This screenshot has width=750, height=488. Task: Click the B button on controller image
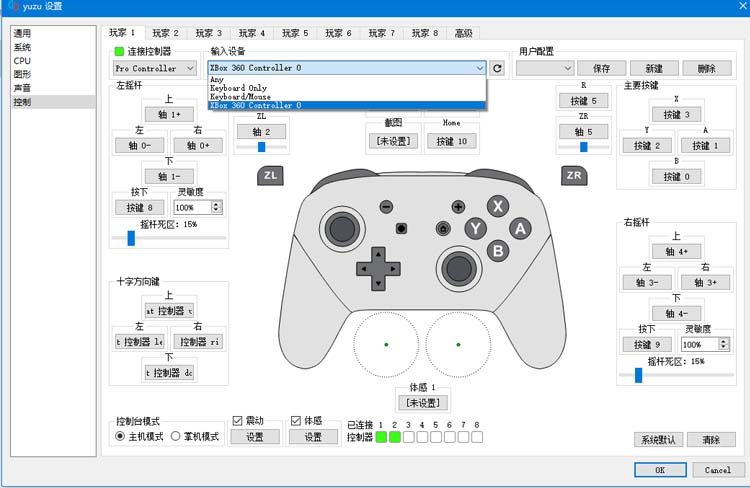point(498,251)
